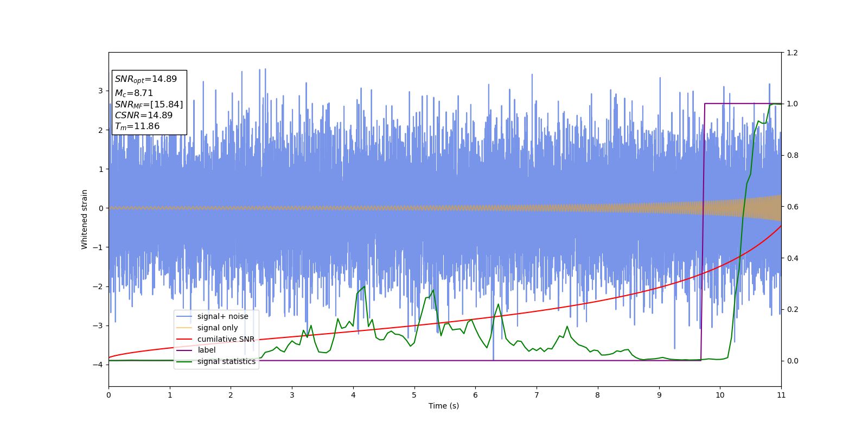Click left y-axis tick label −2
The height and width of the screenshot is (434, 868).
tap(98, 286)
